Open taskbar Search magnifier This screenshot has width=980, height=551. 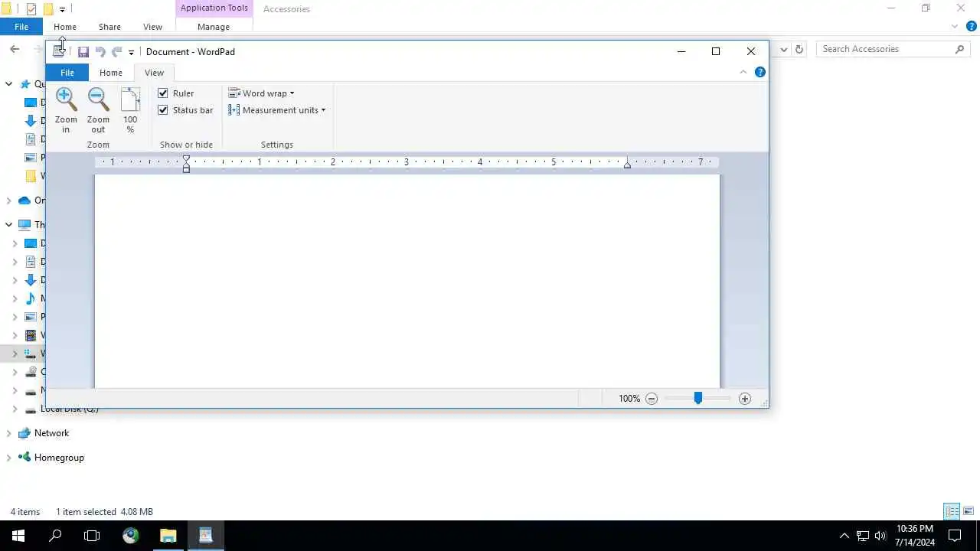(x=55, y=536)
